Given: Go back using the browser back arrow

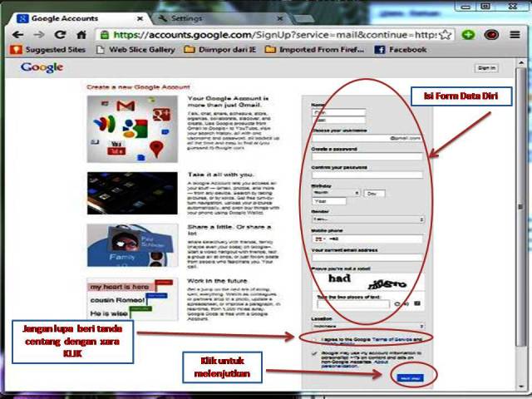Looking at the screenshot, I should coord(17,35).
